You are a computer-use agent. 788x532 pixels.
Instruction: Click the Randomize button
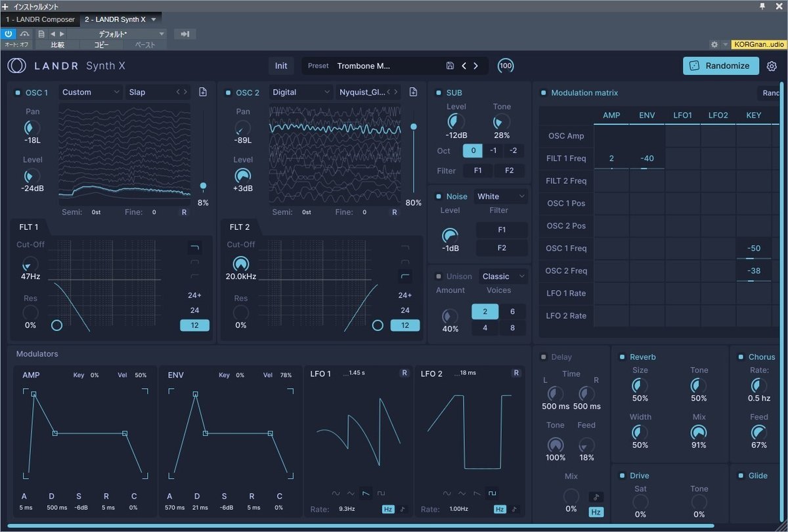pyautogui.click(x=720, y=66)
